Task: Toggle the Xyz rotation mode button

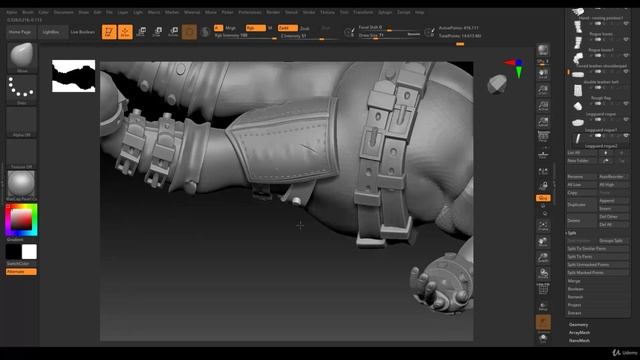Action: point(543,198)
